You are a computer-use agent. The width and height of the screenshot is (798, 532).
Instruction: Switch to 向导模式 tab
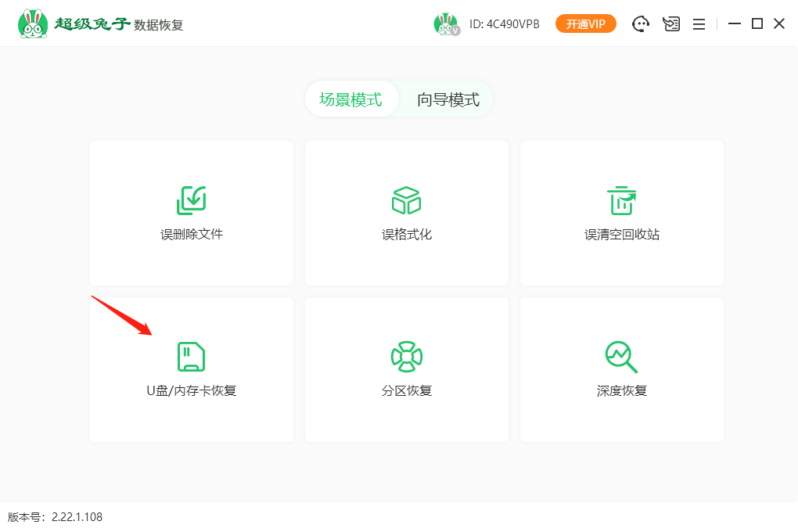click(448, 99)
